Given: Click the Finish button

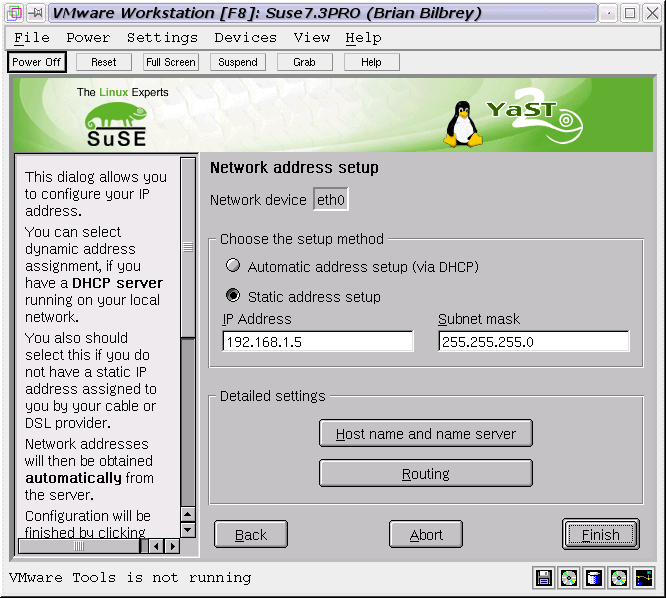Looking at the screenshot, I should (600, 535).
